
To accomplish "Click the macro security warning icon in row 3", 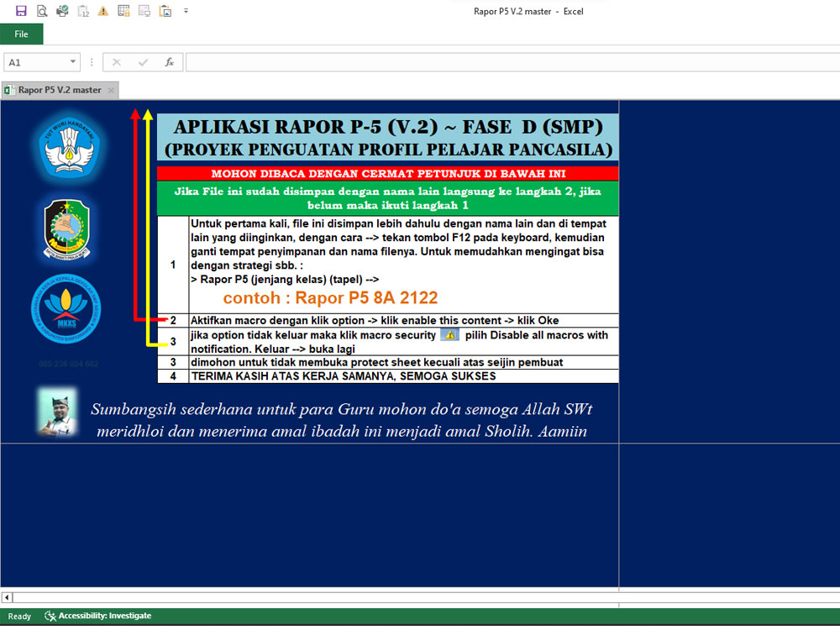I will [450, 335].
